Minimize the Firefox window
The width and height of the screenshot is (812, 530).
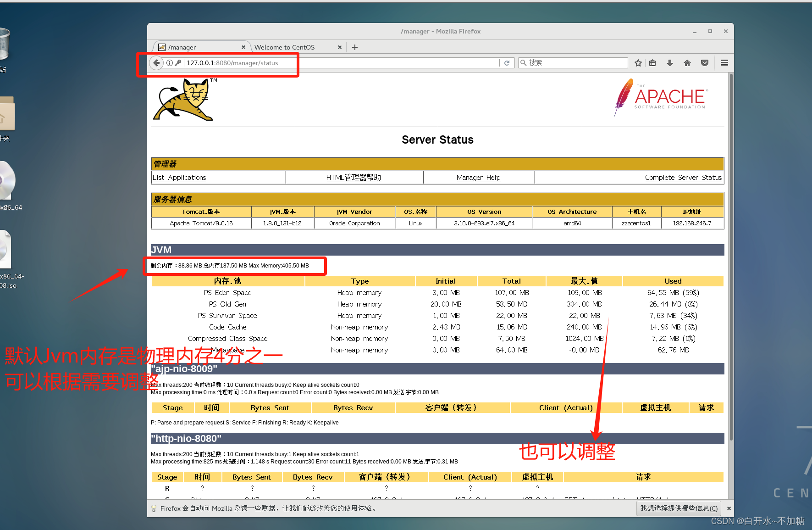(x=695, y=32)
